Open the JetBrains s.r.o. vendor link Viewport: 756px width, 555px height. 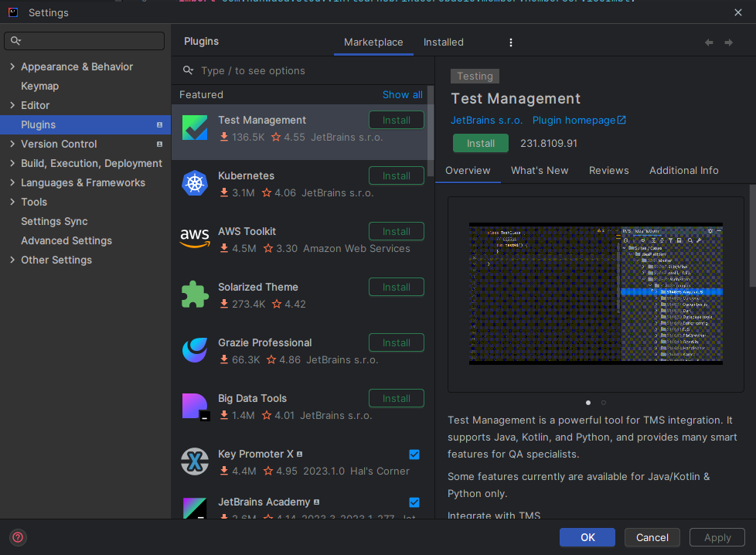[486, 120]
